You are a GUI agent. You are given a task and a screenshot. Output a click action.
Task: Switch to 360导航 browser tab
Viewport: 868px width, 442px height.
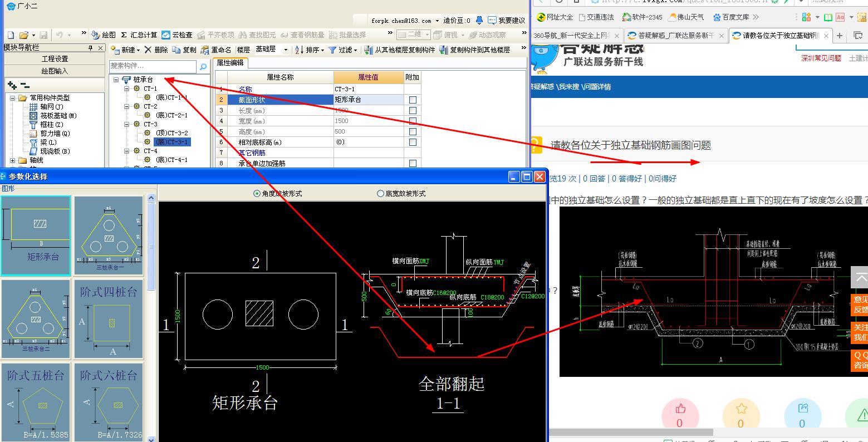[576, 36]
